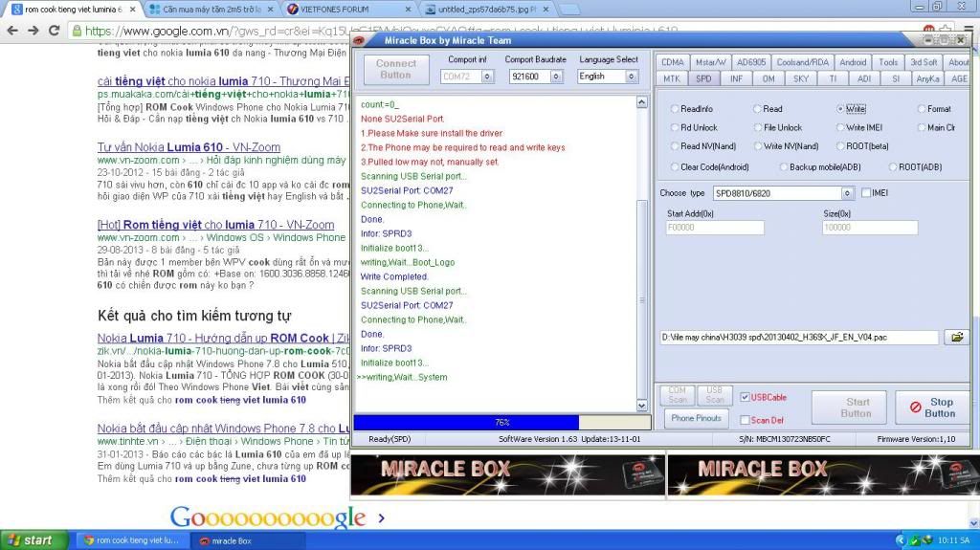This screenshot has width=980, height=550.
Task: Click green checkmark tray icon
Action: pyautogui.click(x=914, y=540)
